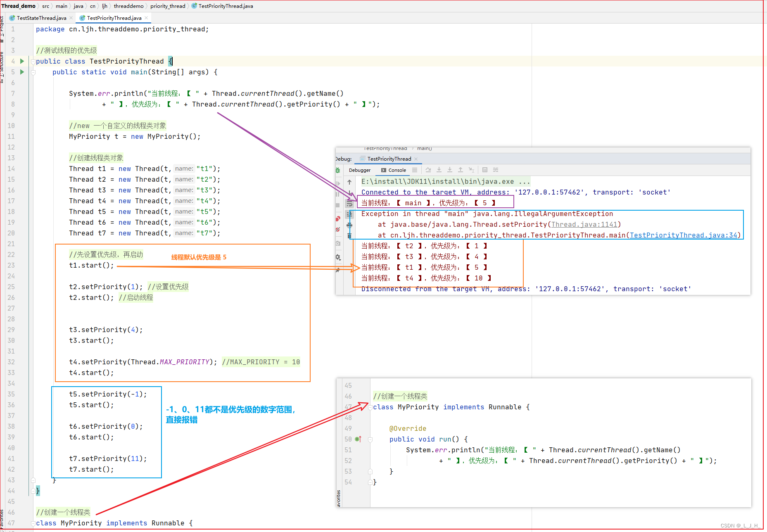Open the Project tool window sidebar tab
The image size is (767, 532).
pyautogui.click(x=2, y=28)
